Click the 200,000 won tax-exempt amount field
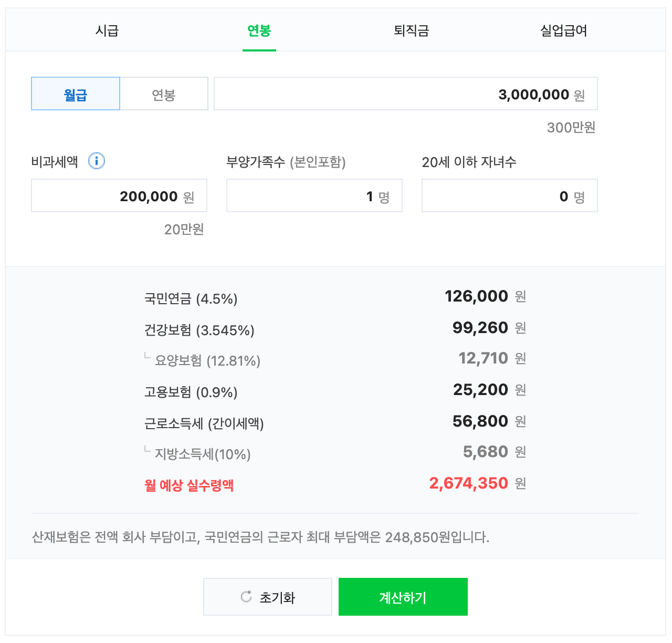The height and width of the screenshot is (643, 672). tap(119, 195)
